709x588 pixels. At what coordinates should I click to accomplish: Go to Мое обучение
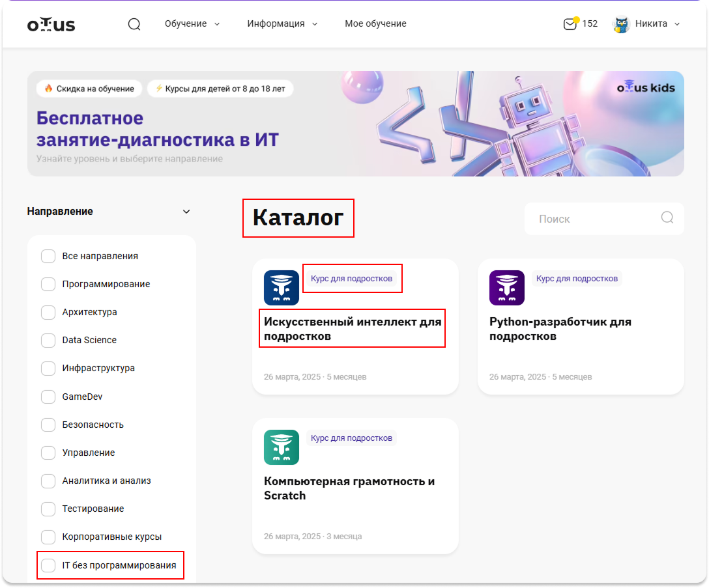[376, 23]
